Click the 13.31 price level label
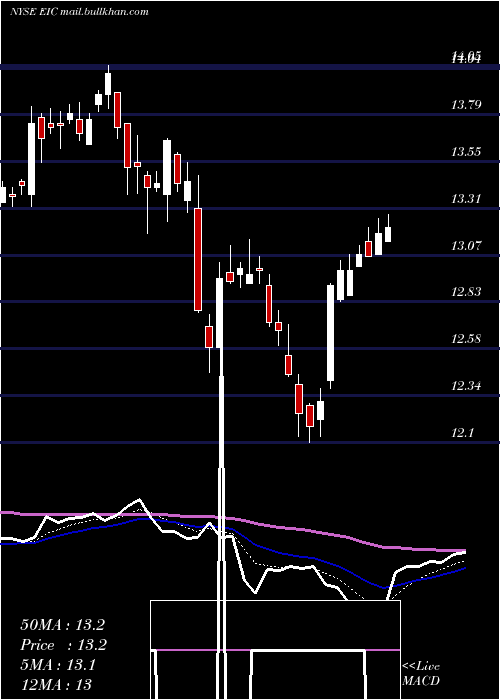Viewport: 500px width, 700px height. coord(466,199)
